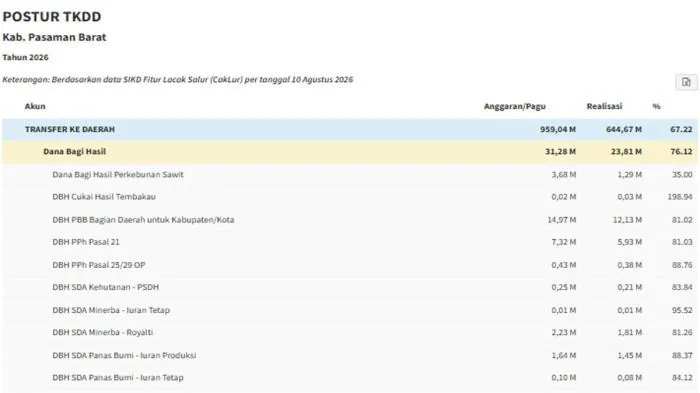Choose DBH PPh Pasal 25/29 OP row
700x393 pixels.
click(350, 265)
